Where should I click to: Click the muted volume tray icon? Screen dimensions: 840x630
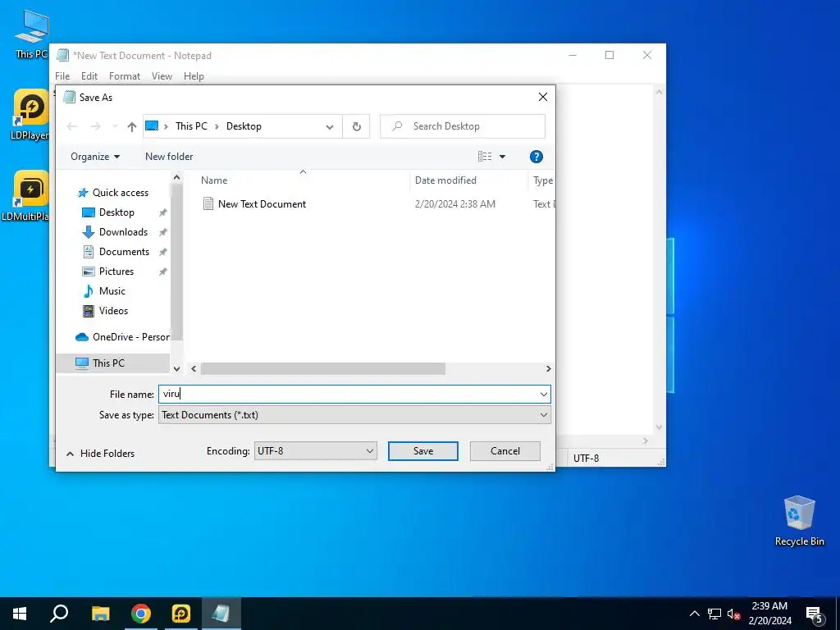tap(733, 614)
